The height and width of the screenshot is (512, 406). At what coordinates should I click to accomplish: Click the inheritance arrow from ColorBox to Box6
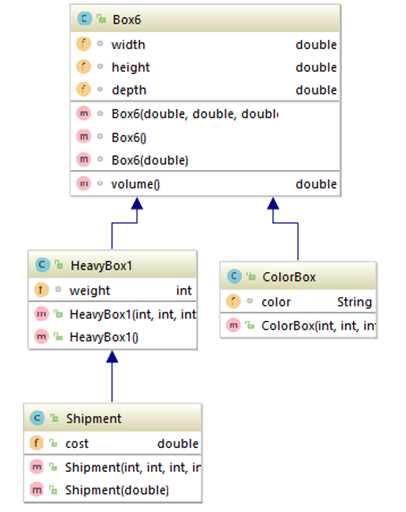tap(285, 229)
